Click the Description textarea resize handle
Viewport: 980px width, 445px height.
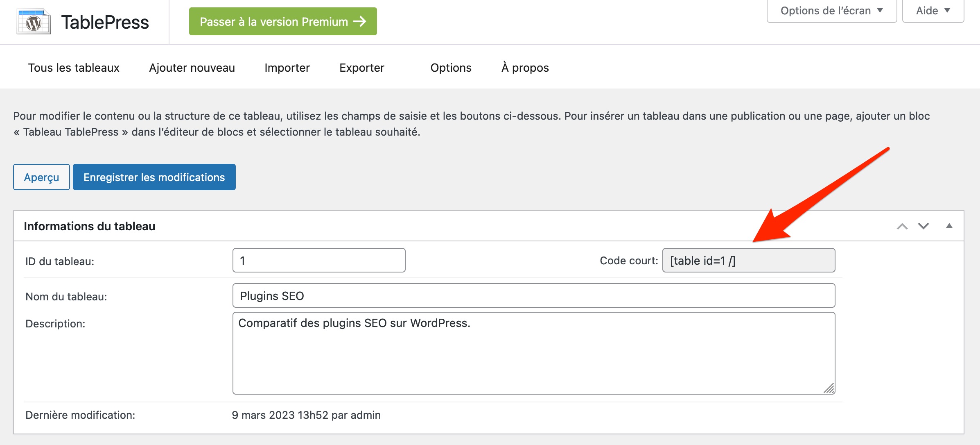829,388
